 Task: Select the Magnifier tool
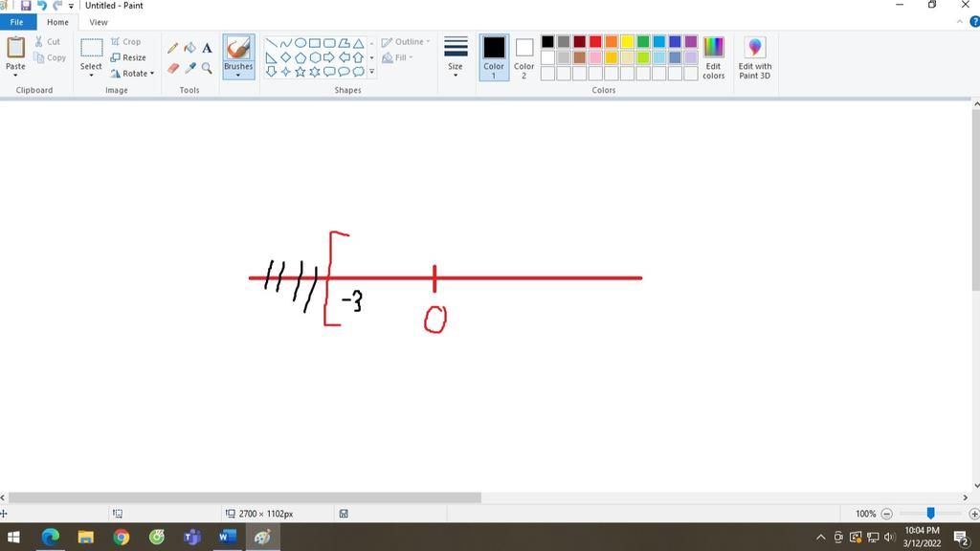(x=207, y=68)
